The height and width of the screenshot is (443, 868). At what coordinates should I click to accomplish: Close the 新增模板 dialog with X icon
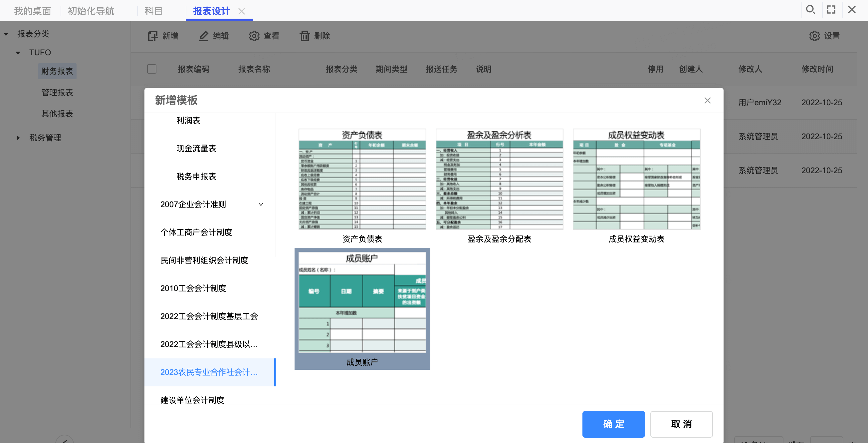pyautogui.click(x=707, y=101)
